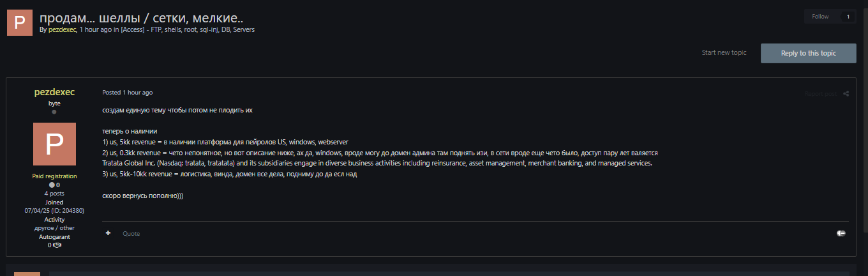The image size is (868, 276).
Task: Click the offline status dot under byte
Action: pyautogui.click(x=54, y=112)
